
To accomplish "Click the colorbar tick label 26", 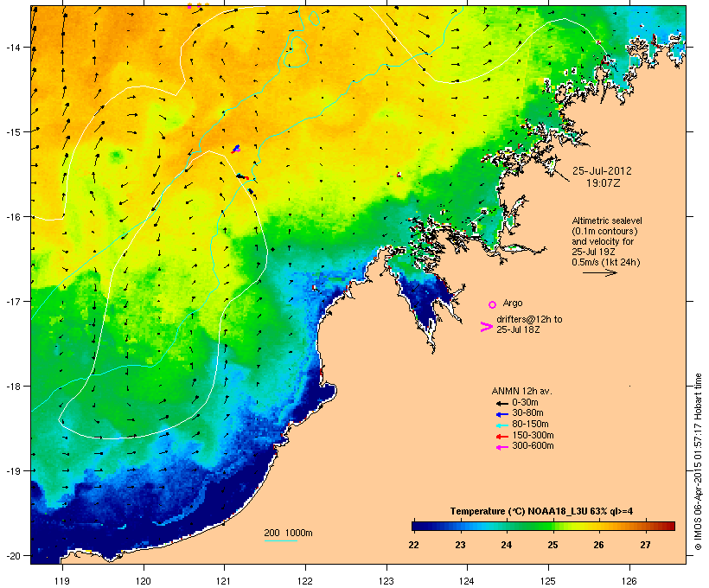I will 598,545.
